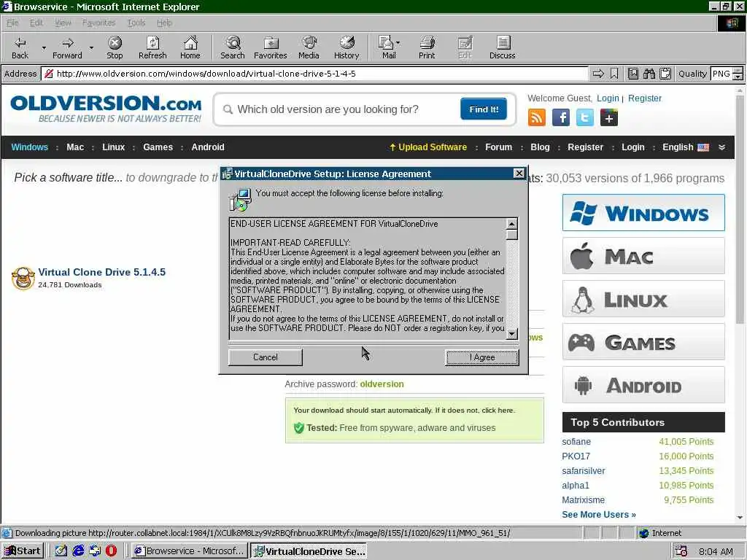Click the Find It! button
The width and height of the screenshot is (747, 560).
[x=484, y=109]
